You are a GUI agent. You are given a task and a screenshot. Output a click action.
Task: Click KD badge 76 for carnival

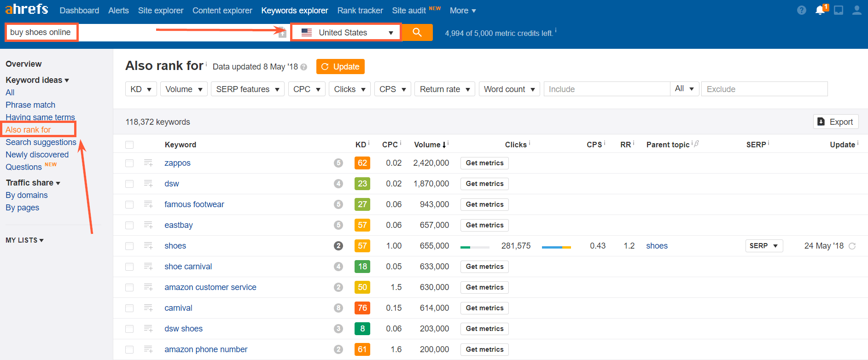click(362, 308)
